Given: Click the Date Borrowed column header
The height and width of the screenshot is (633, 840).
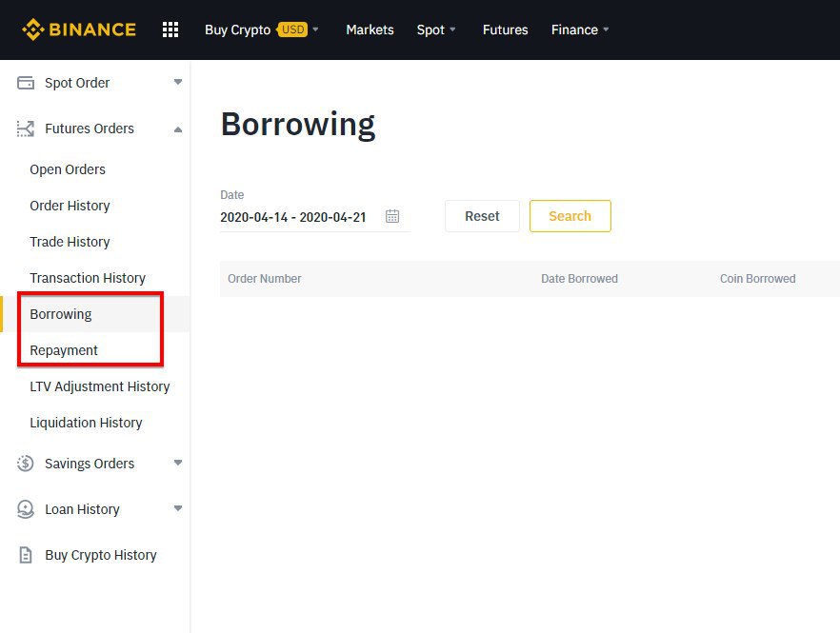Looking at the screenshot, I should coord(579,279).
